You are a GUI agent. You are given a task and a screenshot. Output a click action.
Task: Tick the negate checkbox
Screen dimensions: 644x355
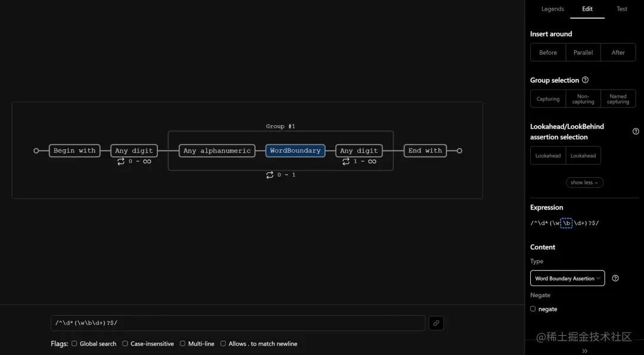tap(532, 309)
